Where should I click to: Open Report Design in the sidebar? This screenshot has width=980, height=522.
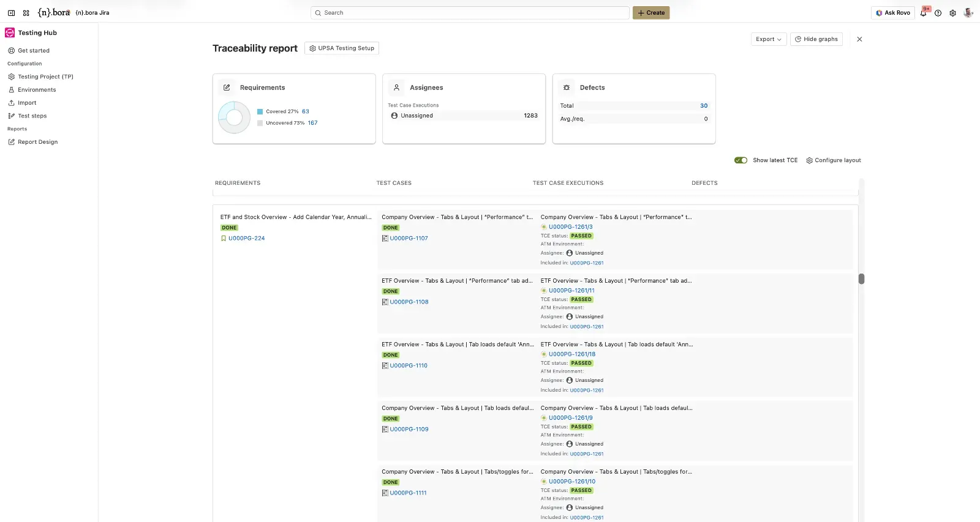click(x=37, y=142)
